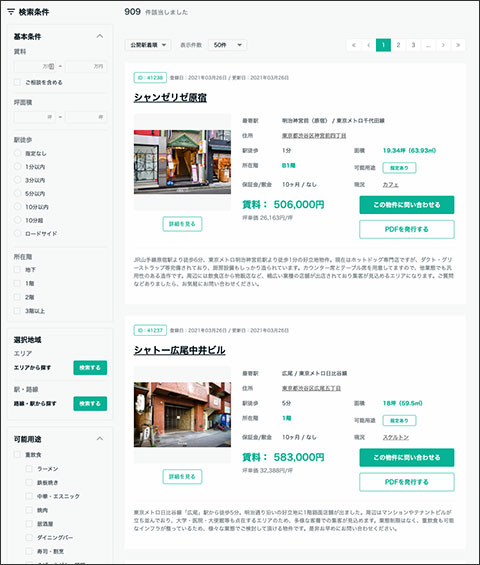Image resolution: width=480 pixels, height=565 pixels.
Task: Check the ダイニングバー checkbox
Action: coord(29,537)
